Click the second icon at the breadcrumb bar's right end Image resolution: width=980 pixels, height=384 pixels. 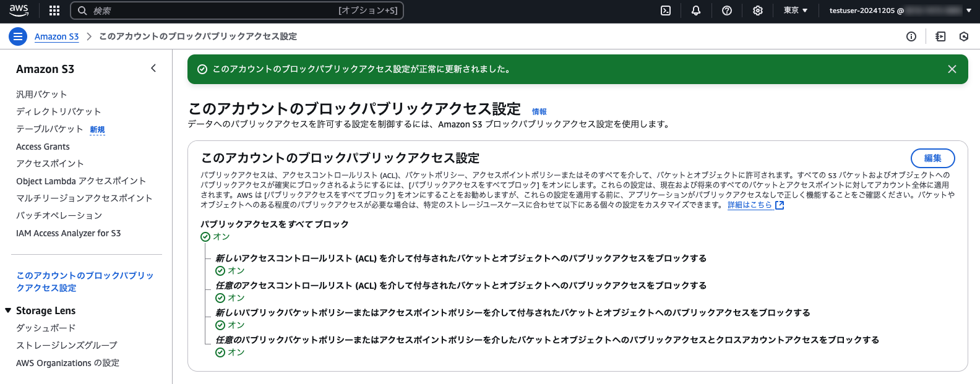pos(941,36)
